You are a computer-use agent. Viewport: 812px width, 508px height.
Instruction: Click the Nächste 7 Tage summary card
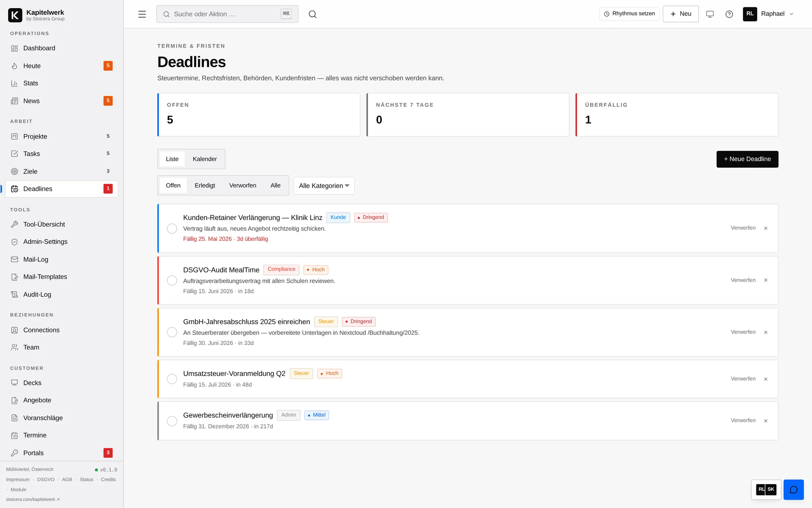pos(468,115)
